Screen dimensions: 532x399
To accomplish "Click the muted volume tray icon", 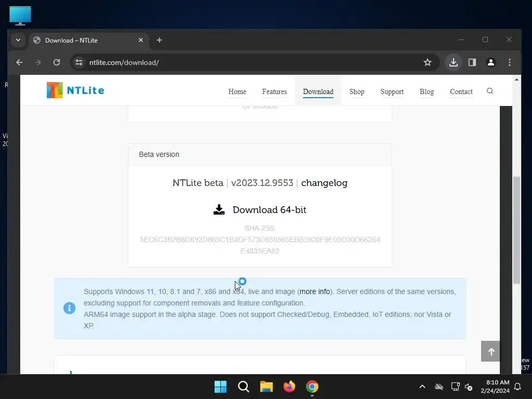I will (469, 387).
